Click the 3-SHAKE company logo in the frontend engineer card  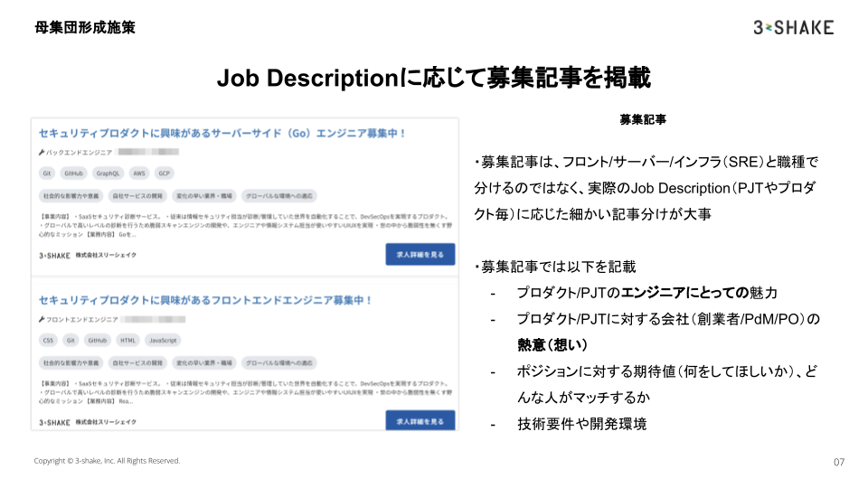tap(54, 423)
